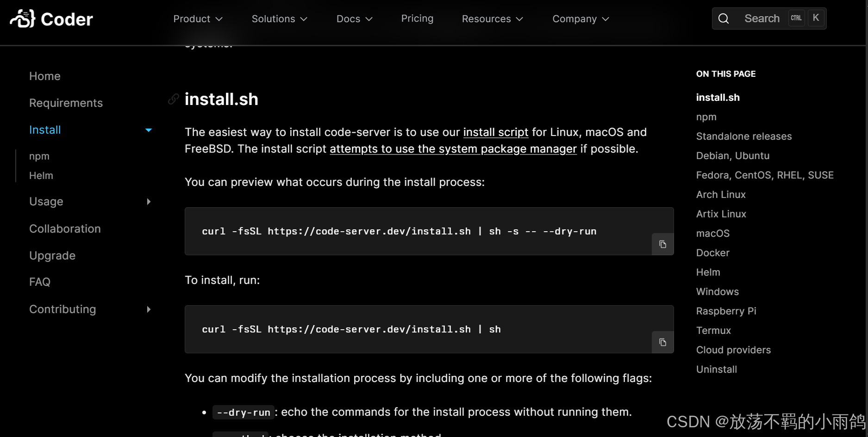Expand the Usage sidebar section arrow
This screenshot has height=437, width=868.
[149, 202]
